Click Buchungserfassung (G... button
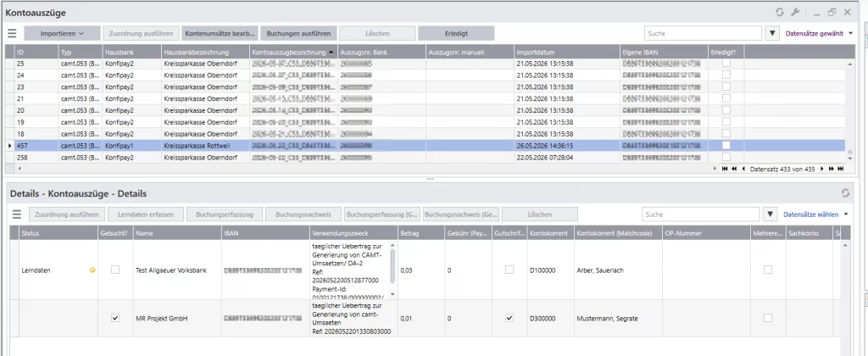This screenshot has width=868, height=356. pyautogui.click(x=382, y=214)
